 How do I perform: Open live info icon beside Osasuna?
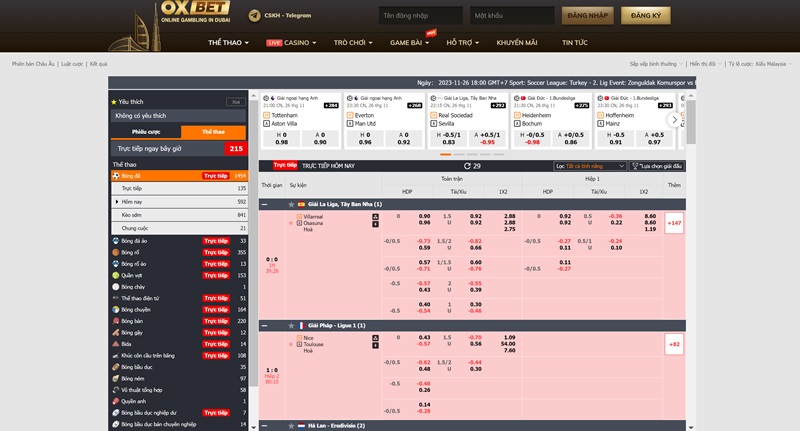tap(376, 224)
